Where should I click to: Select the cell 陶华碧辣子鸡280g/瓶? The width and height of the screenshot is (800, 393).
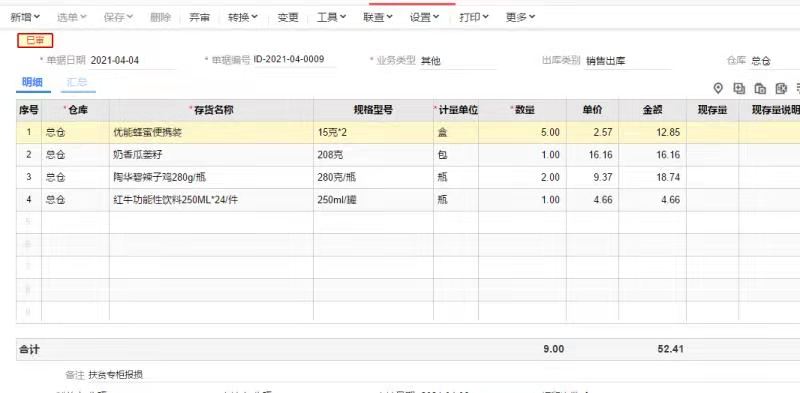tap(211, 178)
